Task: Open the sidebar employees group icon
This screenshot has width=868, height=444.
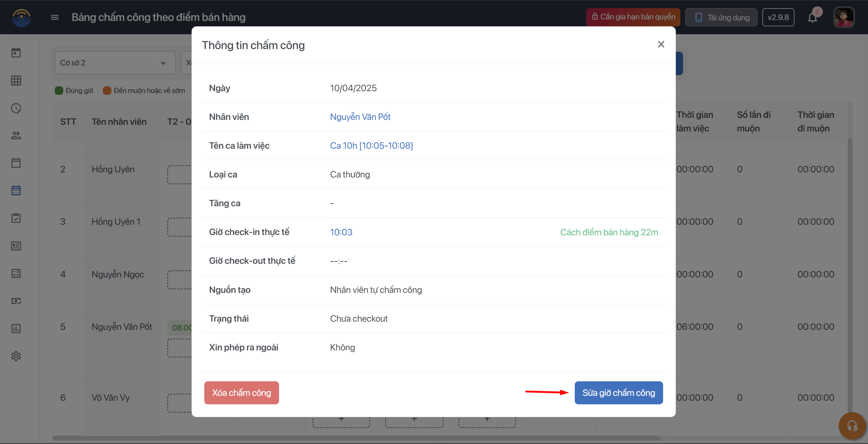Action: [x=16, y=135]
